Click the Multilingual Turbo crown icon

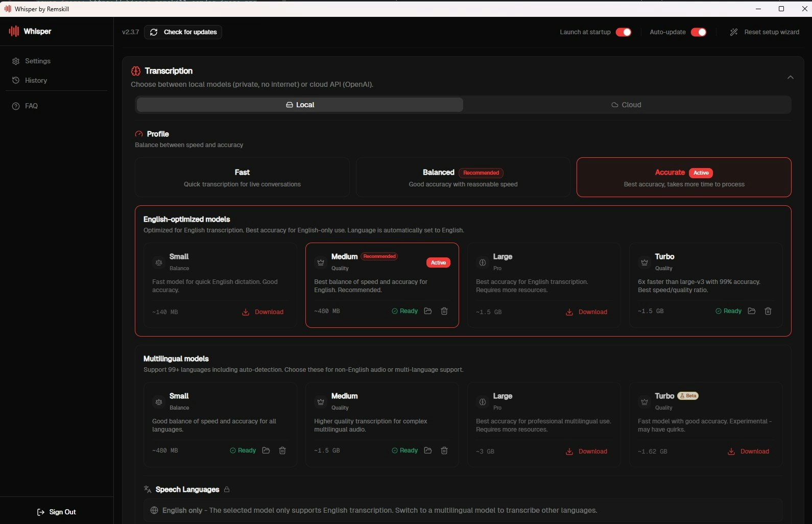click(x=644, y=402)
